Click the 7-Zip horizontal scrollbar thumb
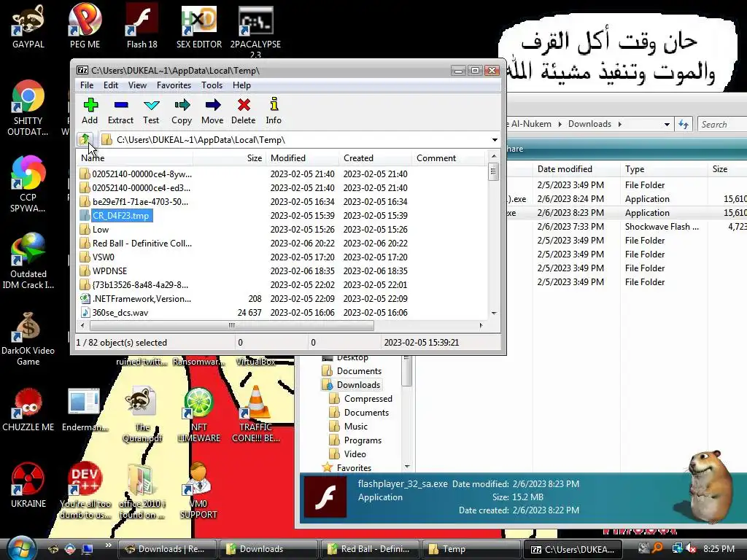 231,326
